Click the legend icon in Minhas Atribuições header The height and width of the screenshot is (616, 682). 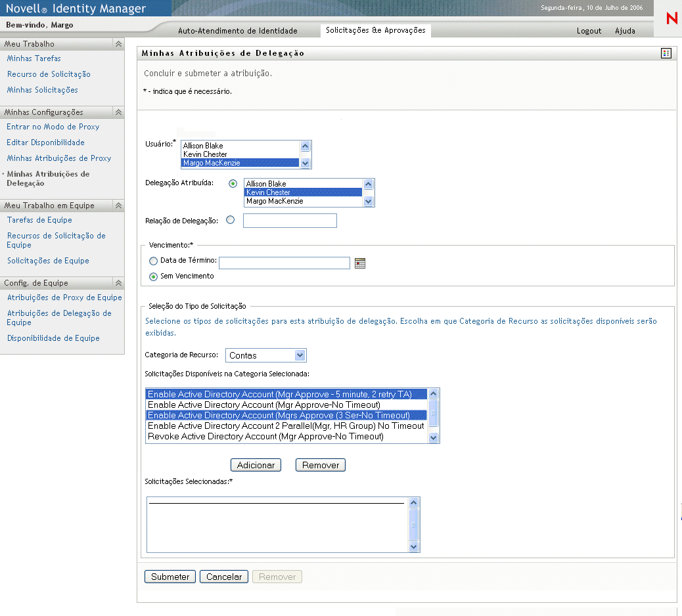[x=666, y=53]
